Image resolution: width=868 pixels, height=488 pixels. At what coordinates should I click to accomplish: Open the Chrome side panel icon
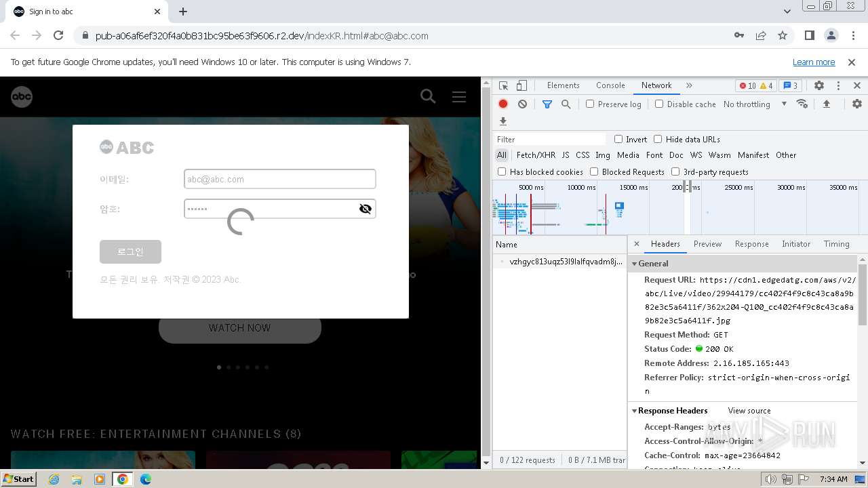[810, 35]
